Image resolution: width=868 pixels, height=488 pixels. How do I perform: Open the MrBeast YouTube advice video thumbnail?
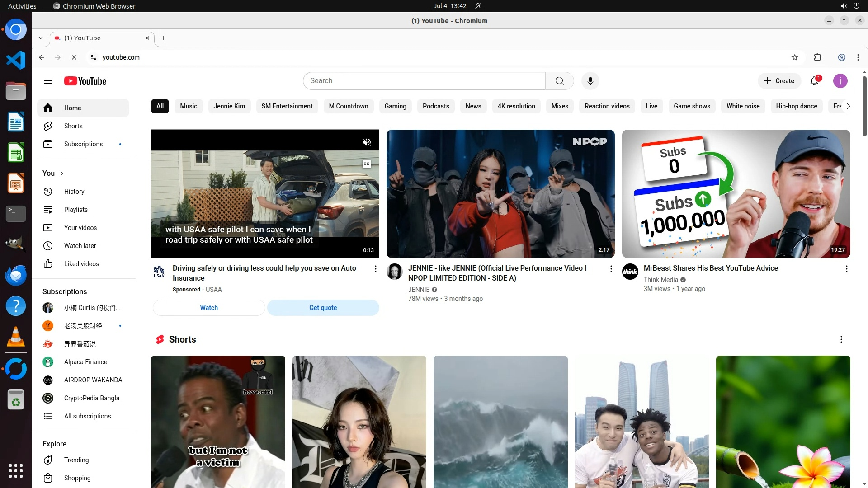click(736, 194)
